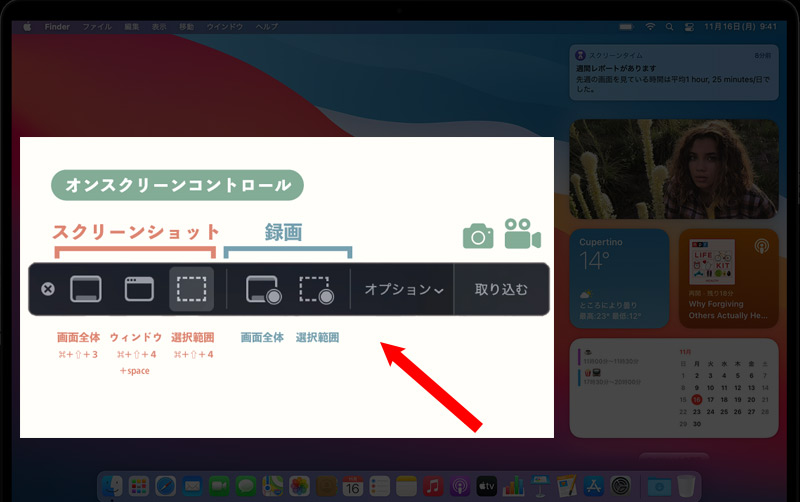Click the podcast icon in podcast widget
This screenshot has height=502, width=800.
(761, 246)
